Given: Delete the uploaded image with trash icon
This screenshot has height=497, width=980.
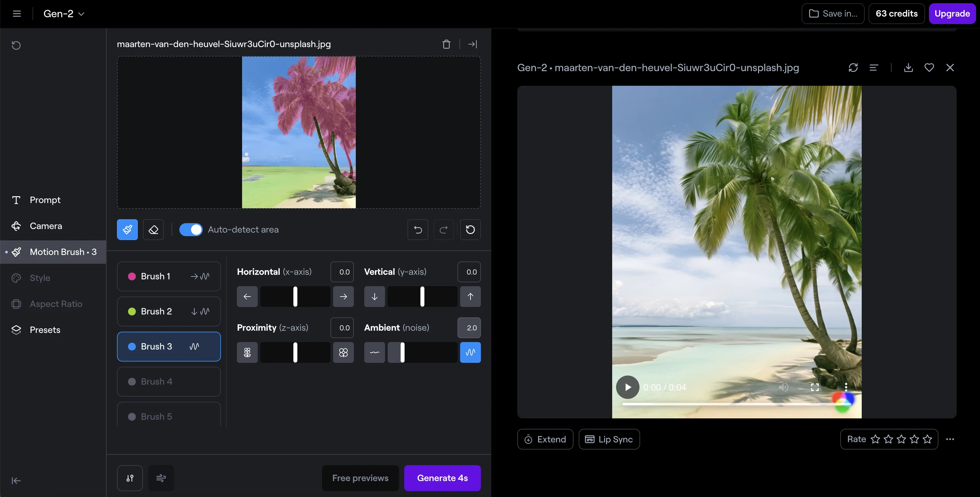Looking at the screenshot, I should (446, 44).
